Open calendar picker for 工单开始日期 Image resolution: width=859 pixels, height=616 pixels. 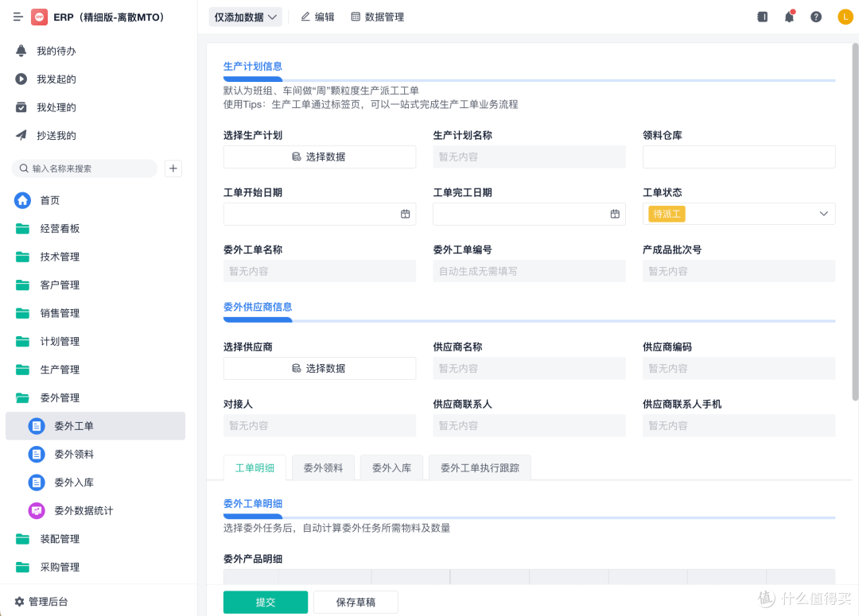[406, 214]
